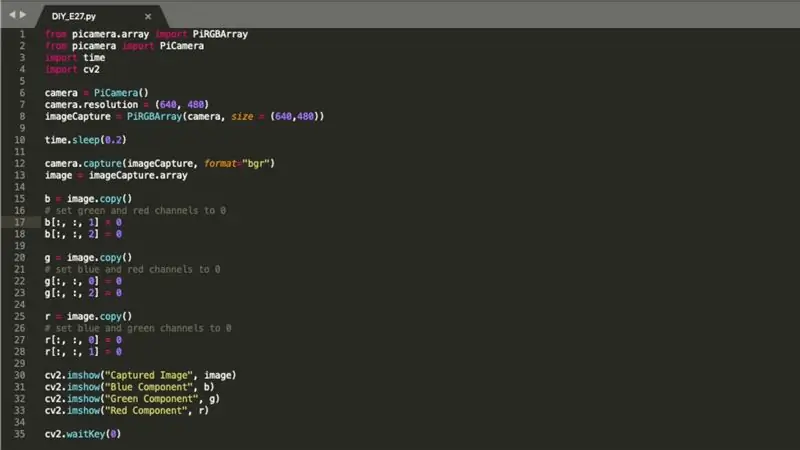
Task: Click line number 35 in the gutter
Action: (19, 434)
